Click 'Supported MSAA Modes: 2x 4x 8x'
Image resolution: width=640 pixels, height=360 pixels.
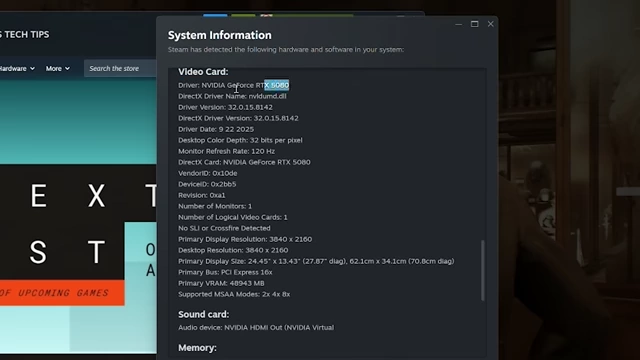234,295
